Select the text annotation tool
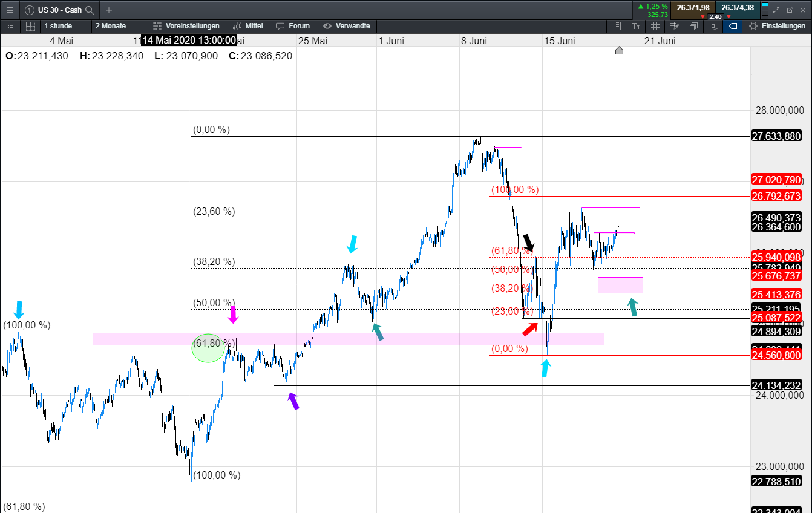The image size is (812, 513). 636,26
